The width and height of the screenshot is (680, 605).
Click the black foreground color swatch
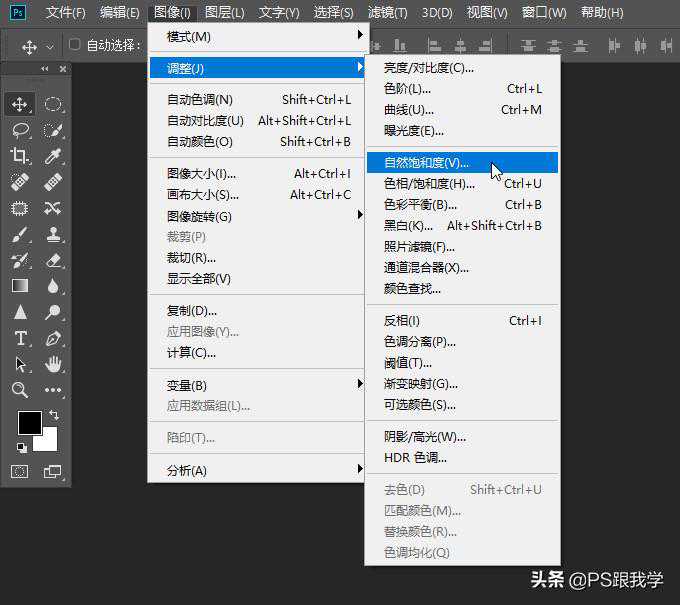coord(29,423)
